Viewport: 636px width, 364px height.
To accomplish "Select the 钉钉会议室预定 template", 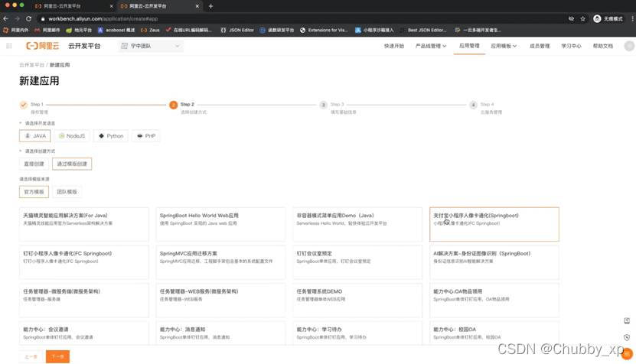I will [x=357, y=262].
